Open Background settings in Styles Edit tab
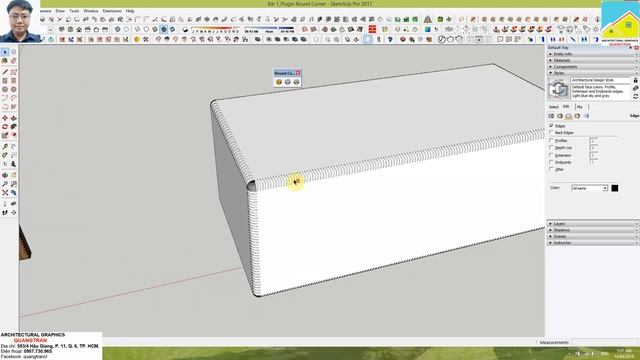This screenshot has height=360, width=640. (569, 116)
